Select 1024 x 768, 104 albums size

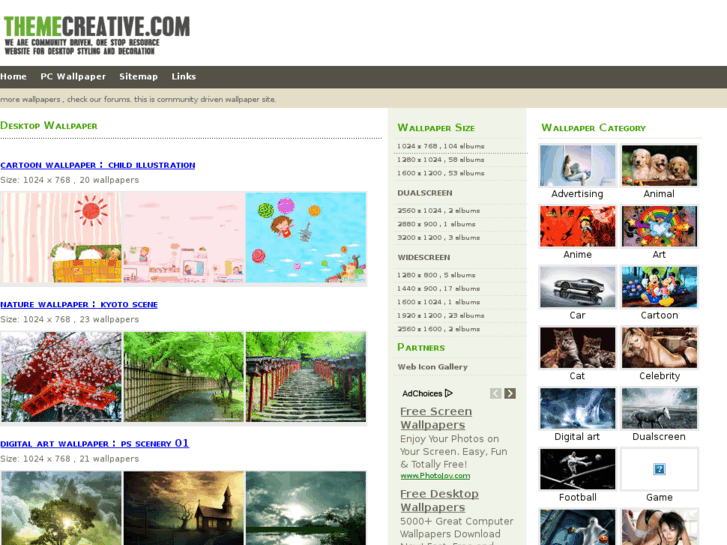(440, 146)
